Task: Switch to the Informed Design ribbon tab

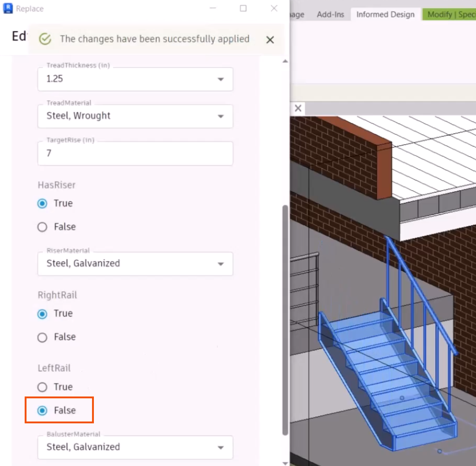Action: 385,14
